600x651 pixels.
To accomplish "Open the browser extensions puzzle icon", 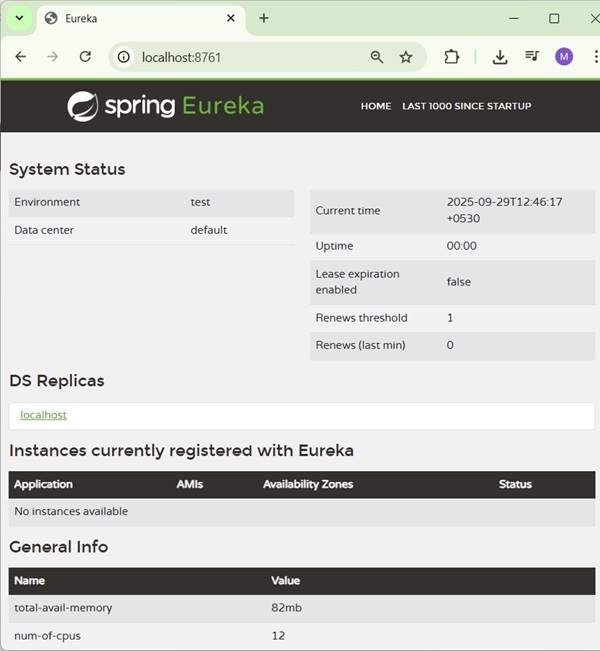I will (x=452, y=57).
